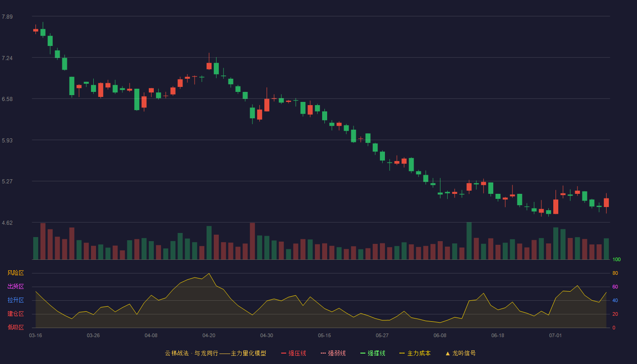Click the blue 40 indicator scale value
This screenshot has width=637, height=364.
click(615, 300)
